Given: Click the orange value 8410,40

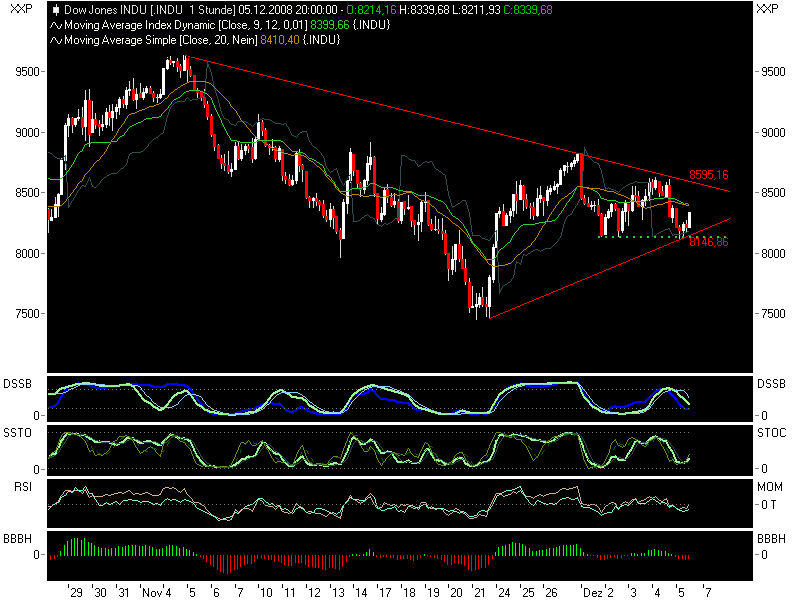Looking at the screenshot, I should [x=280, y=40].
